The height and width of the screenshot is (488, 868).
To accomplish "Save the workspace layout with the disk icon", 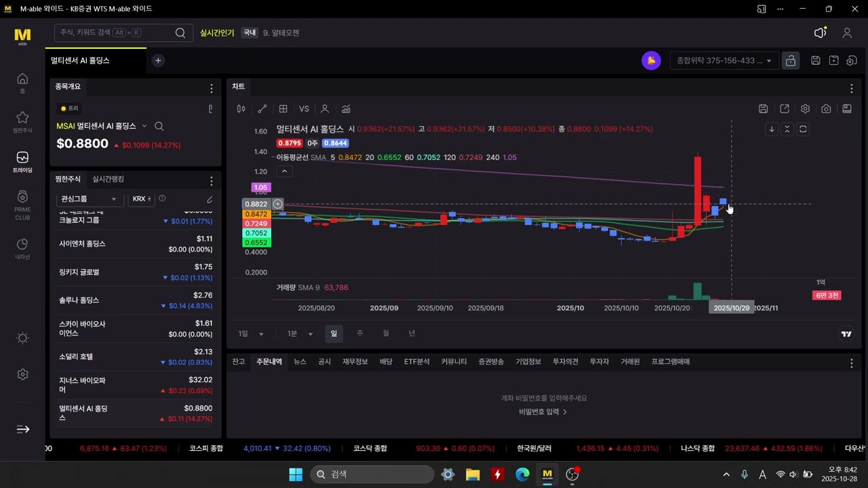I will click(816, 60).
